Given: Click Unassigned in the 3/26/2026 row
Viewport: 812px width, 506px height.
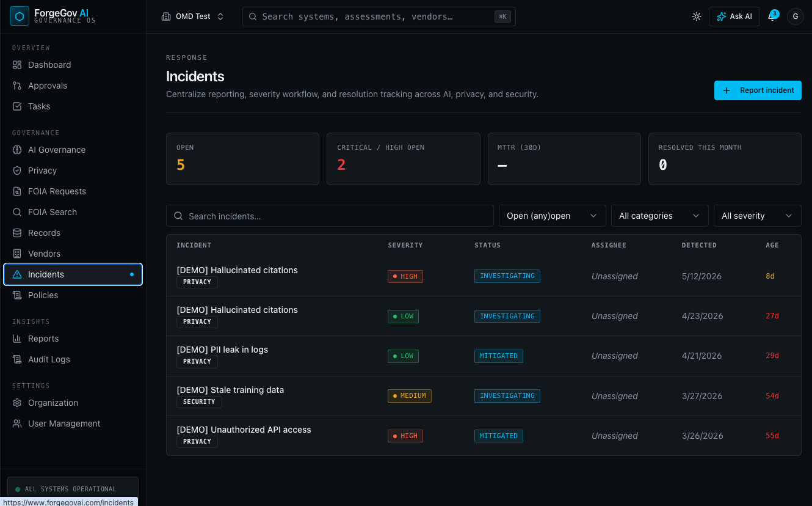Looking at the screenshot, I should tap(615, 436).
